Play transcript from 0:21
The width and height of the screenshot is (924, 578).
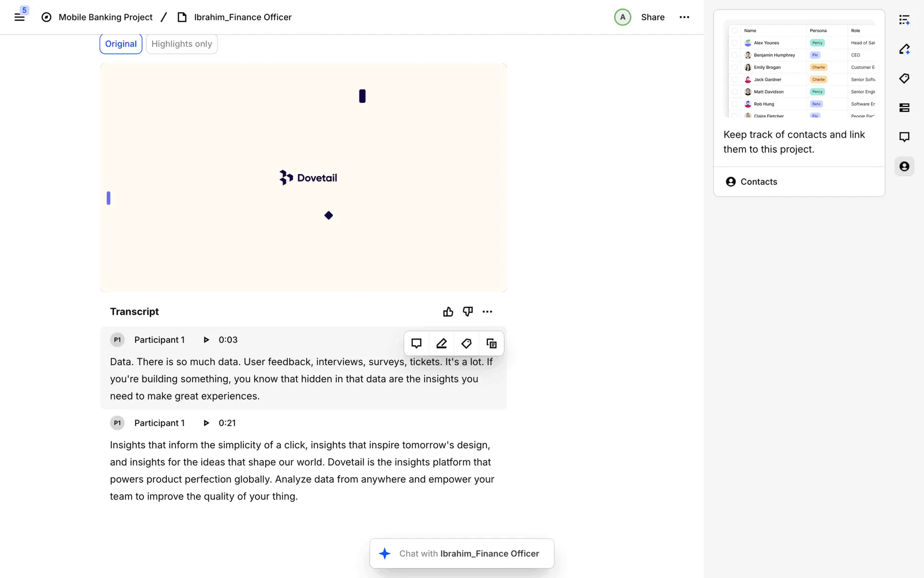point(206,423)
